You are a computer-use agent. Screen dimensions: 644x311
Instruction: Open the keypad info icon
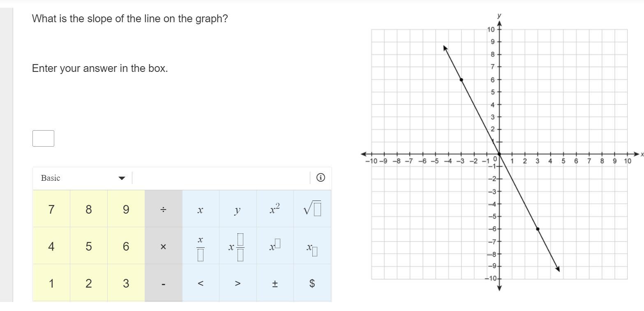[x=321, y=177]
